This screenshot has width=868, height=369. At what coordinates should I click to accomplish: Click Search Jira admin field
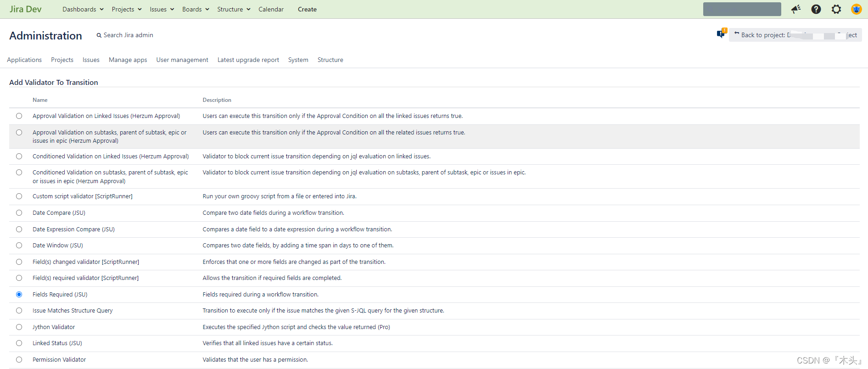[125, 35]
